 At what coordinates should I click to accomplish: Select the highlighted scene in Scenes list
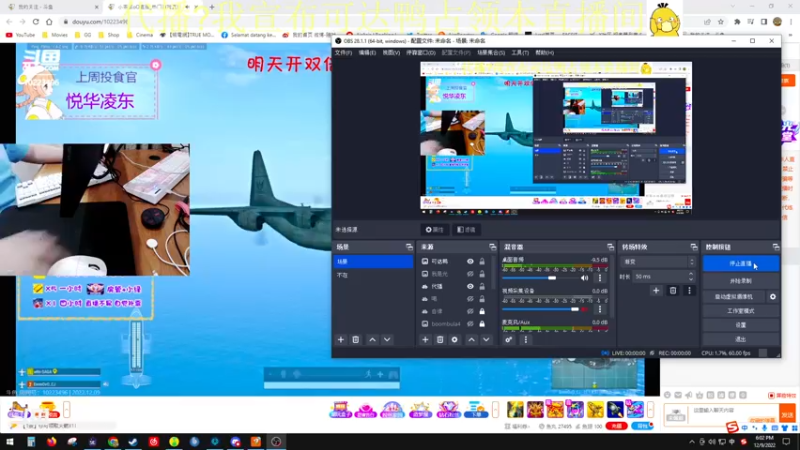coord(373,261)
